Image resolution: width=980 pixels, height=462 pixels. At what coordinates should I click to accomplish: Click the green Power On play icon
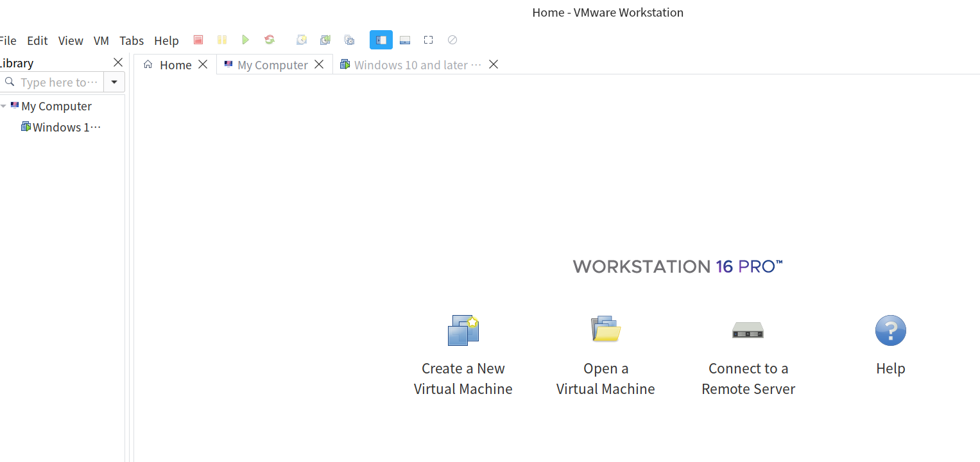click(x=245, y=40)
